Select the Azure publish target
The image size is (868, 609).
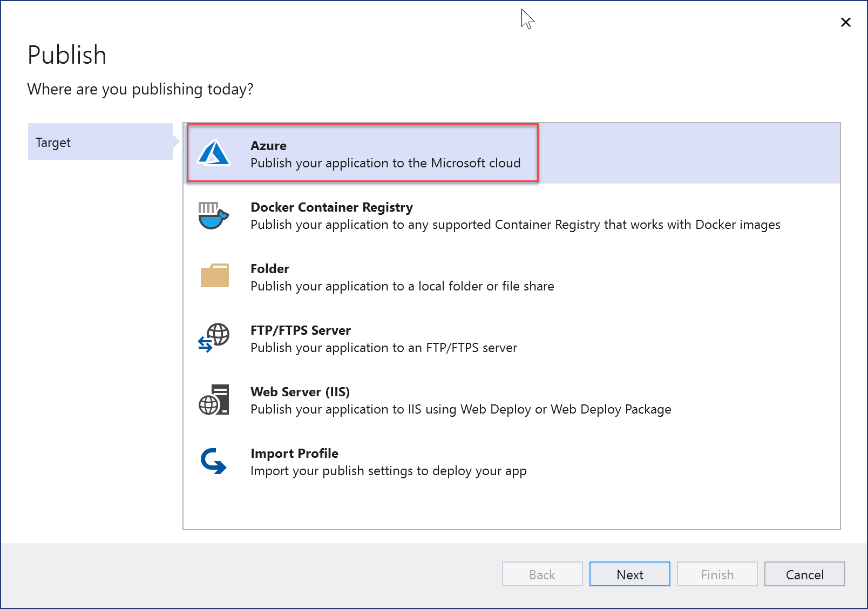(x=385, y=153)
